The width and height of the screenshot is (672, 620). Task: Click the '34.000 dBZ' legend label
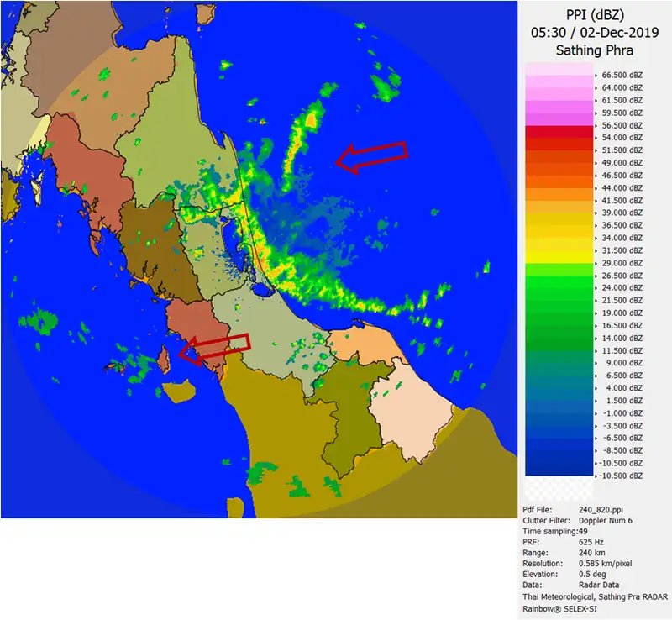622,238
